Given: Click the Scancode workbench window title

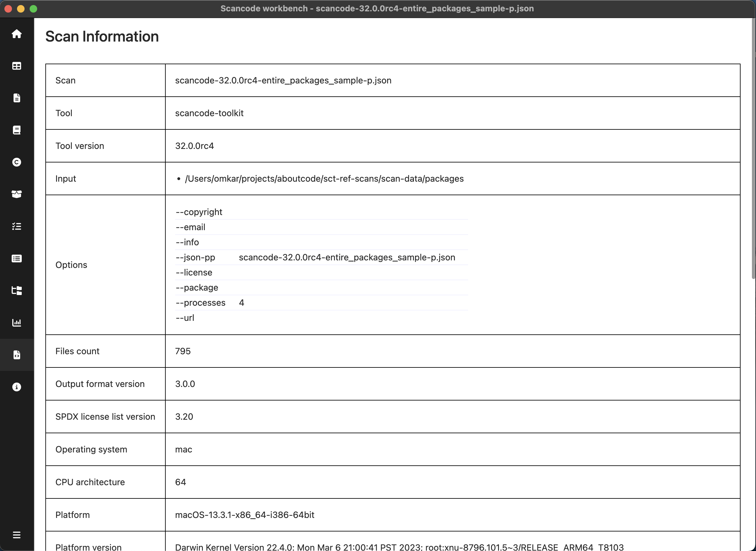Looking at the screenshot, I should pos(377,9).
